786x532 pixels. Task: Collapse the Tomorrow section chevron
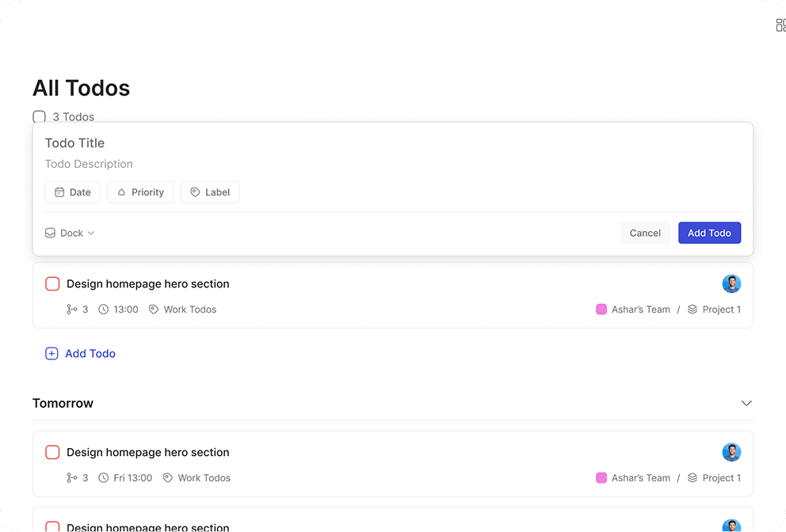(746, 403)
